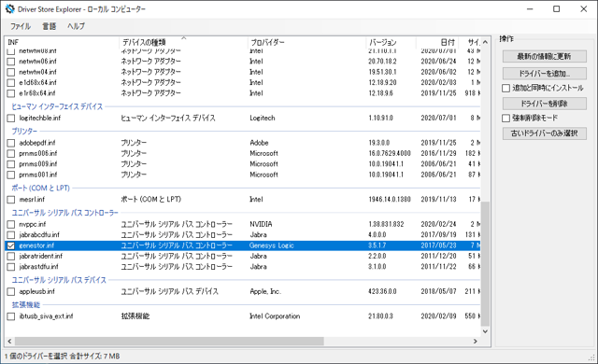Sort by デバイスの種類 column header
This screenshot has width=598, height=364.
point(183,42)
